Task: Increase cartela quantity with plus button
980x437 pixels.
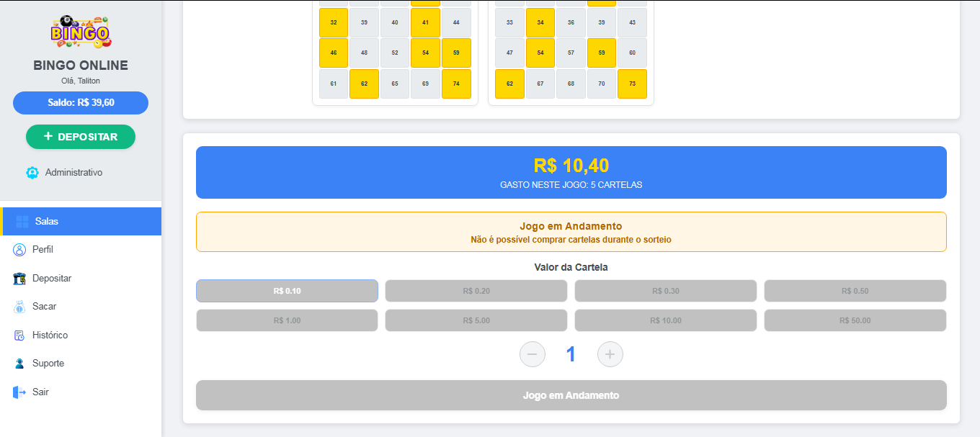Action: [x=610, y=353]
